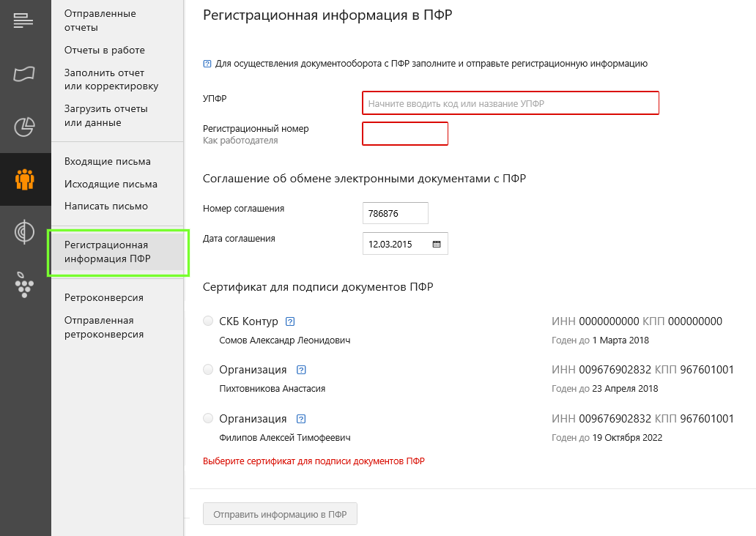756x536 pixels.
Task: Click the Дата соглашения date field
Action: tap(405, 244)
